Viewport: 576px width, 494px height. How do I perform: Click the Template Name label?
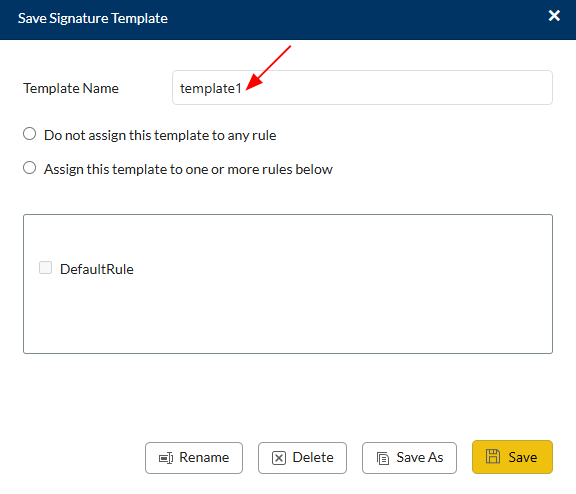click(71, 88)
